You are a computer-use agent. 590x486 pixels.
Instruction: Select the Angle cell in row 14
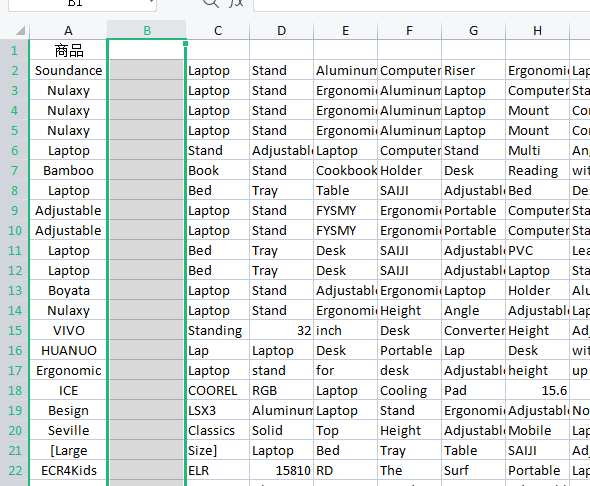click(473, 310)
